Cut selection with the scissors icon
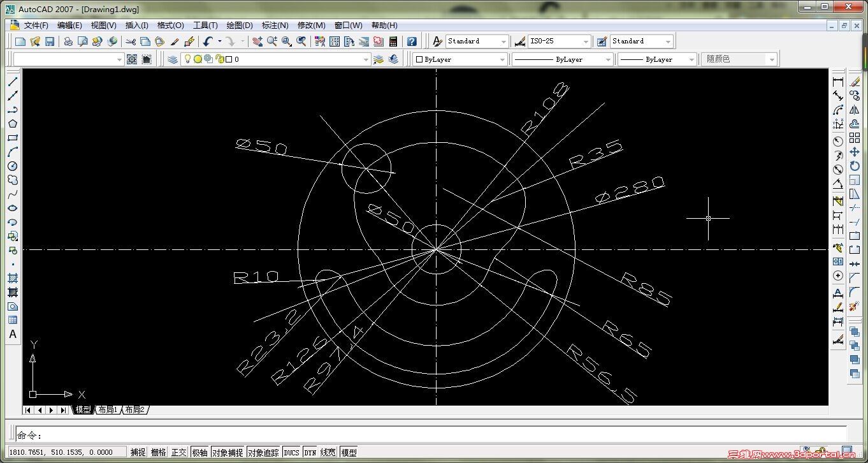Image resolution: width=868 pixels, height=463 pixels. click(x=131, y=41)
